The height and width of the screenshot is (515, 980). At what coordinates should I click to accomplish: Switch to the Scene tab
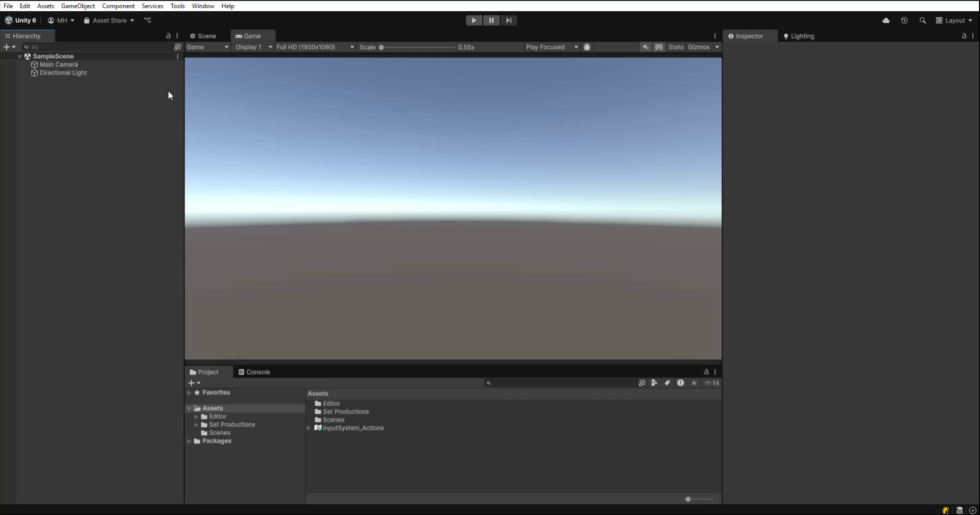click(203, 36)
